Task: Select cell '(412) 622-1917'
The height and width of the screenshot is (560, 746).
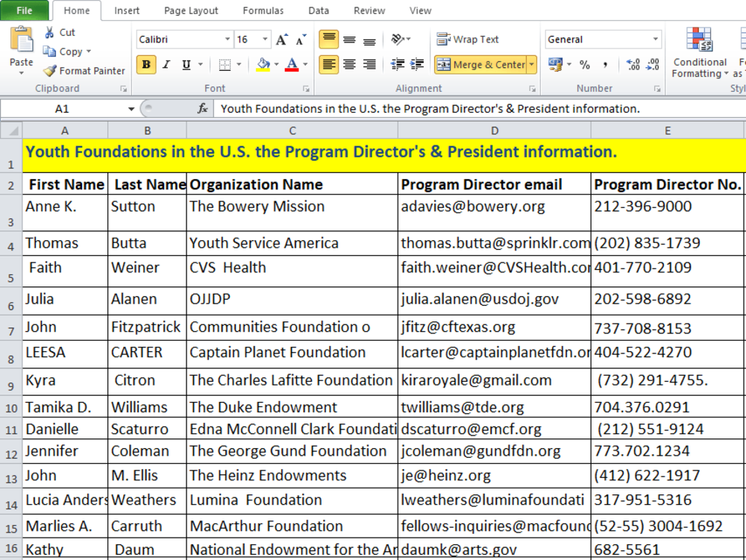Action: (x=667, y=476)
